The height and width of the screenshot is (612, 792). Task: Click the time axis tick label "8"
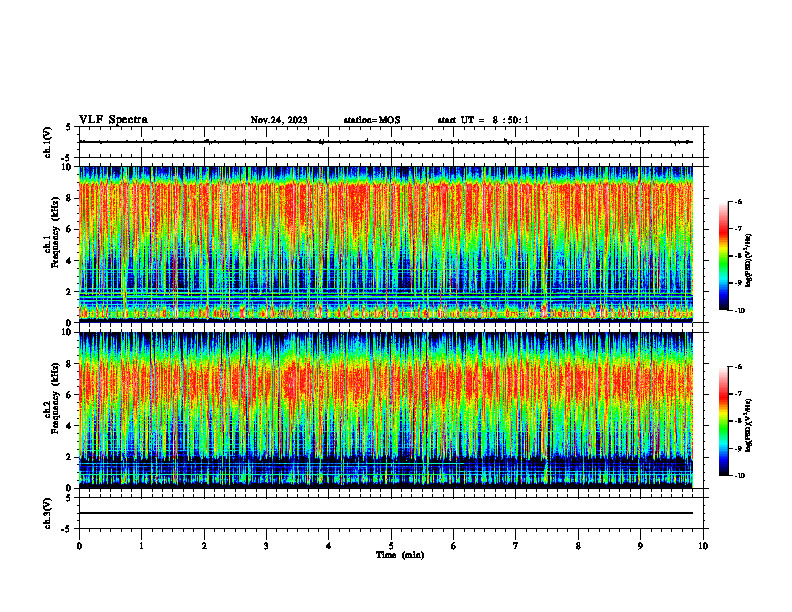point(578,546)
